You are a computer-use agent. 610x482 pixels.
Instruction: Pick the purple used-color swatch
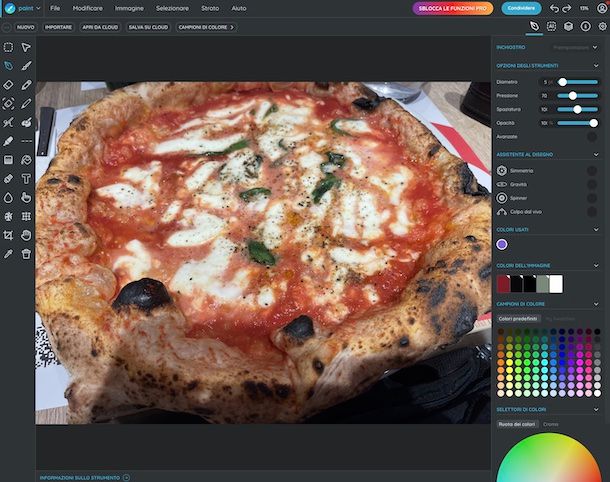502,244
